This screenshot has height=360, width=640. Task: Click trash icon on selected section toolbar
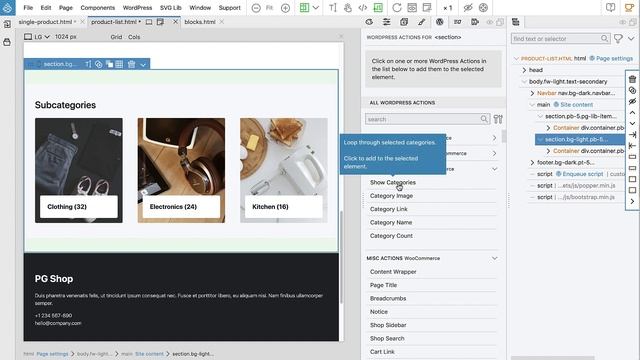click(x=131, y=64)
